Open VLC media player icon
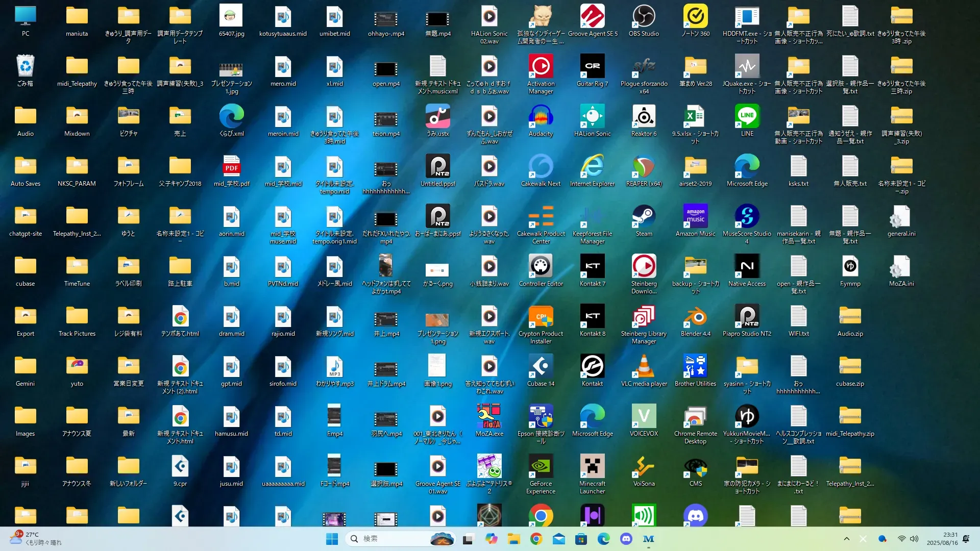This screenshot has width=980, height=551. (x=644, y=367)
